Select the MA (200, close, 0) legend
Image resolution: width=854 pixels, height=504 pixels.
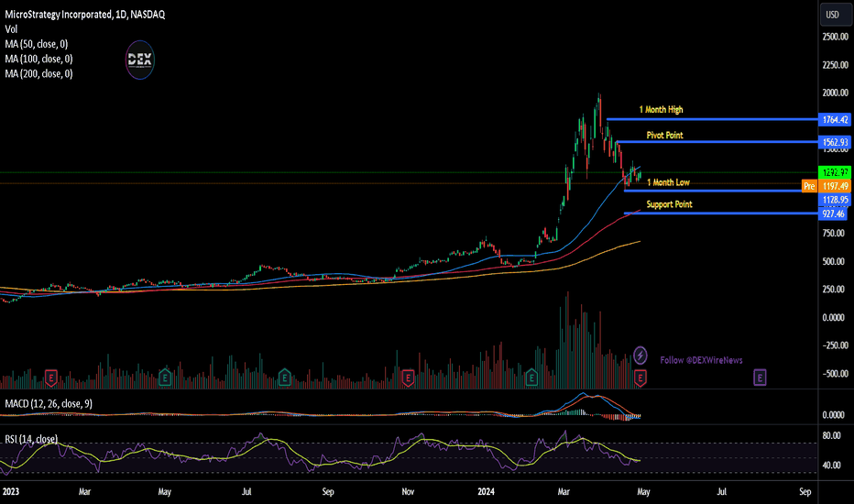[38, 73]
